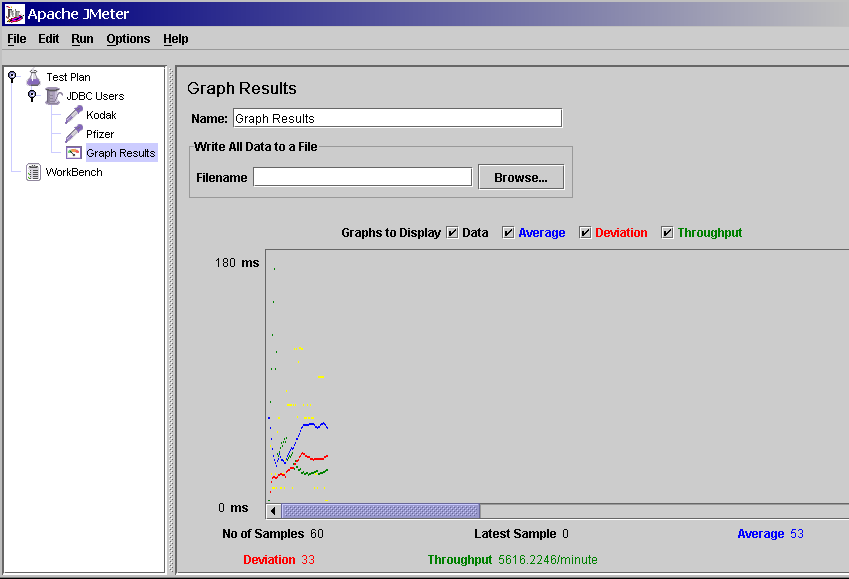849x579 pixels.
Task: Click the JDBC Users thread group icon
Action: click(x=53, y=96)
